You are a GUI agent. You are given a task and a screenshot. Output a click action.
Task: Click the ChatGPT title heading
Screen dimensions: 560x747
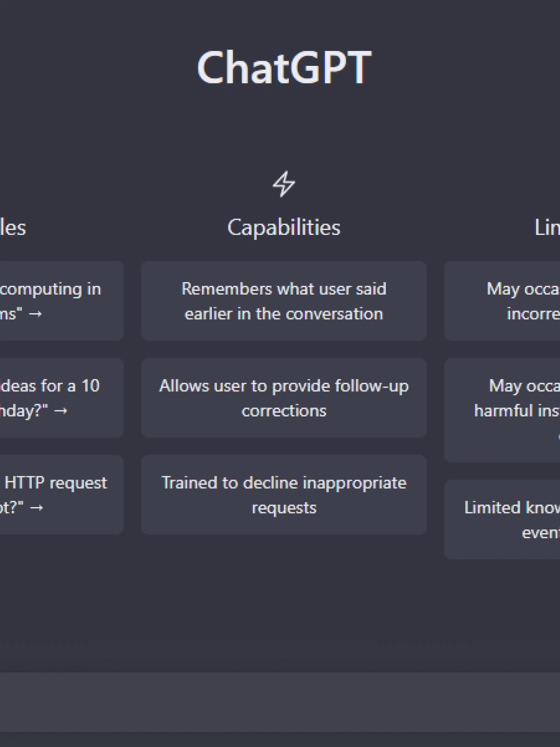point(284,68)
